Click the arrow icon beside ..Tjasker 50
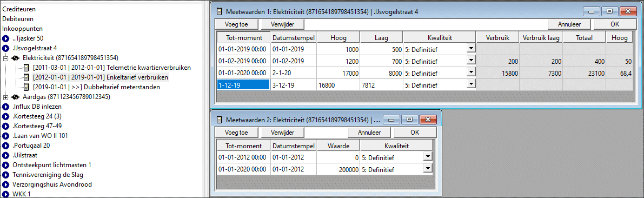644x198 pixels. [6, 38]
